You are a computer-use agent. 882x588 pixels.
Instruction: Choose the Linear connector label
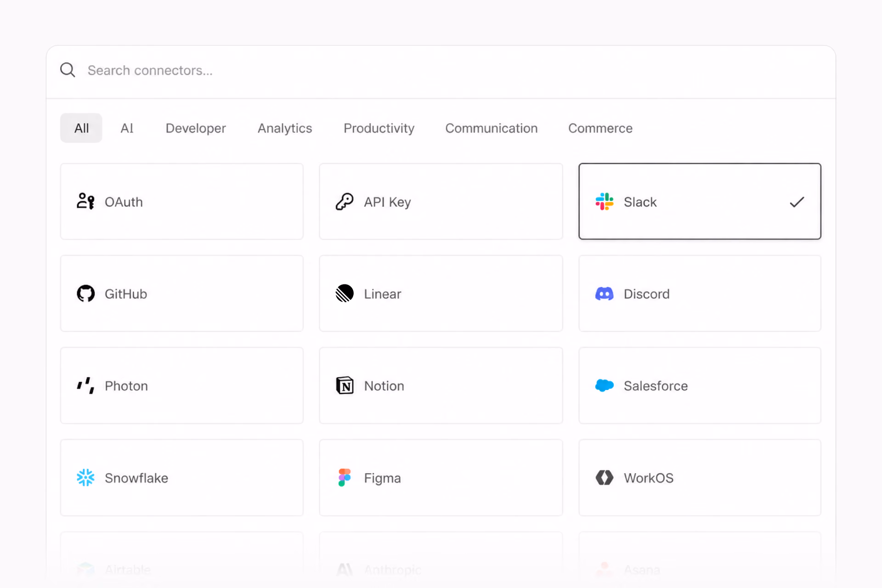[x=383, y=294]
